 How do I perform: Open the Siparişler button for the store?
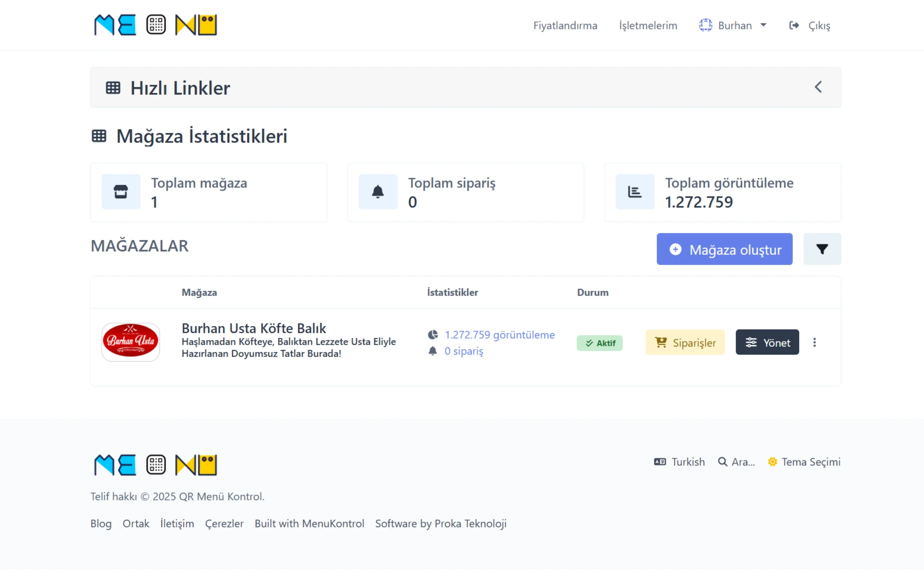tap(685, 342)
